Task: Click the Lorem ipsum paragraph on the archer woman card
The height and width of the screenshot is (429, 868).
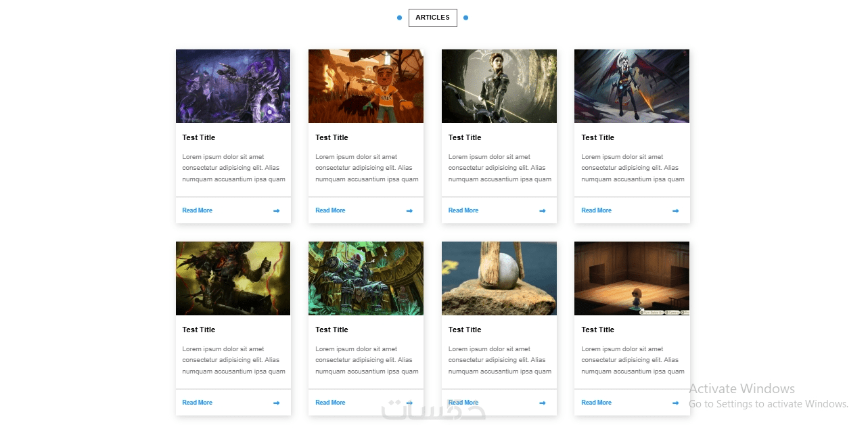Action: click(x=500, y=168)
